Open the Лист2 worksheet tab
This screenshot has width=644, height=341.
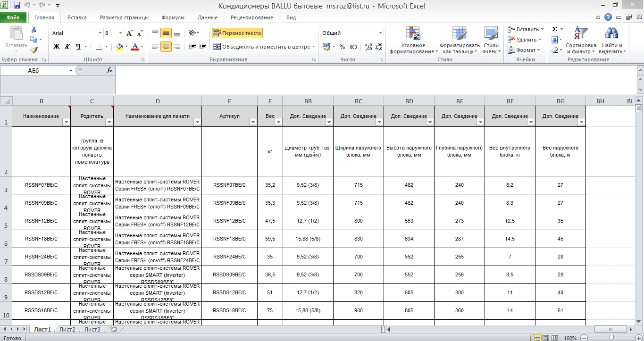(x=67, y=329)
